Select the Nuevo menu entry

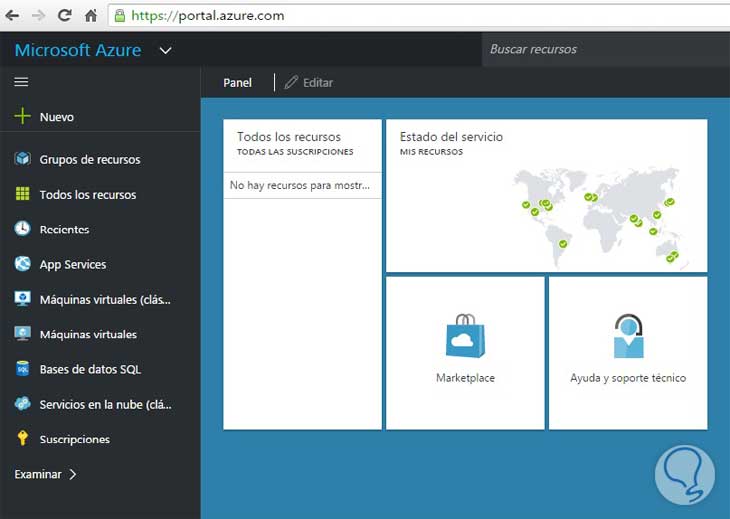(57, 117)
